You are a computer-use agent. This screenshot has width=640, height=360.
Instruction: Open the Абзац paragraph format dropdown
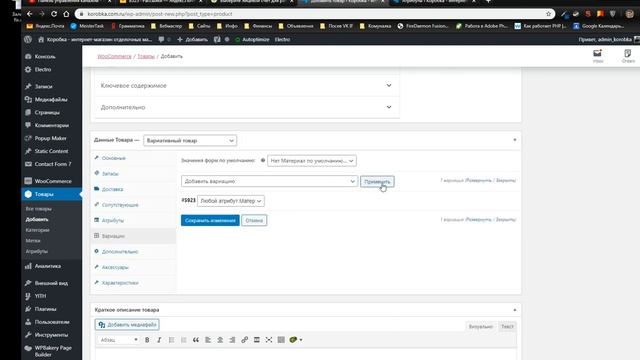click(x=119, y=340)
